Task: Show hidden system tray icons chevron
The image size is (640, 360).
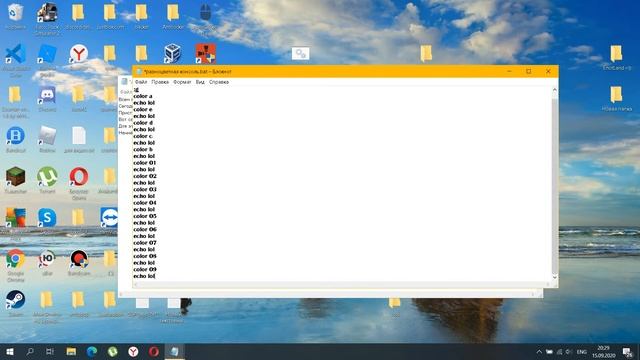Action: (539, 352)
